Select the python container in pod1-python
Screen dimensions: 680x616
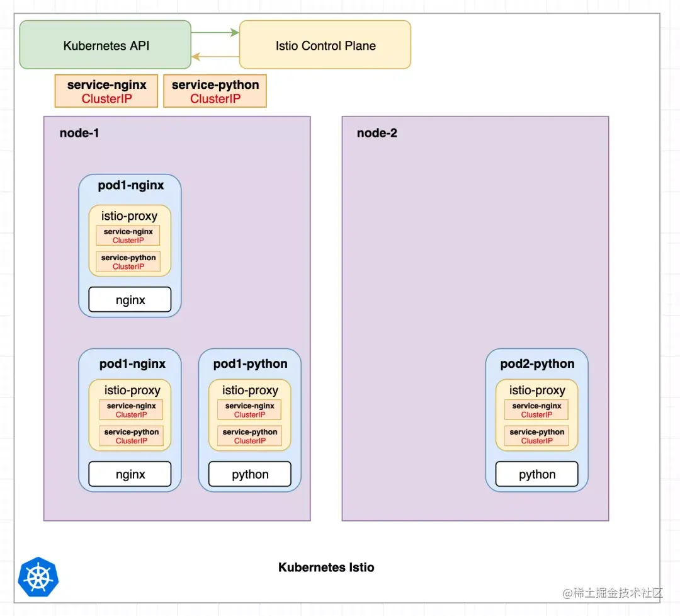click(250, 474)
